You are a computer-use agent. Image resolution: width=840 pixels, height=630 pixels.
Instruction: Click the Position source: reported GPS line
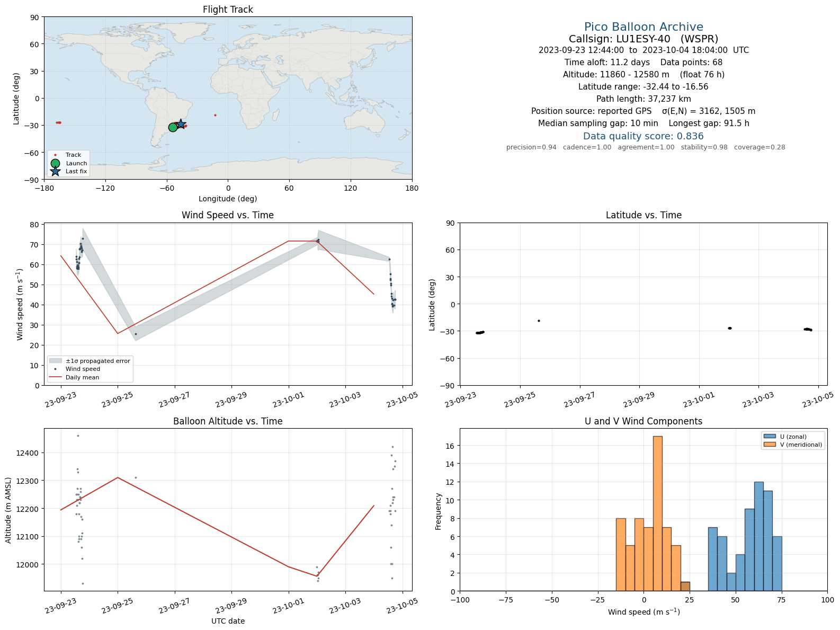pos(644,111)
